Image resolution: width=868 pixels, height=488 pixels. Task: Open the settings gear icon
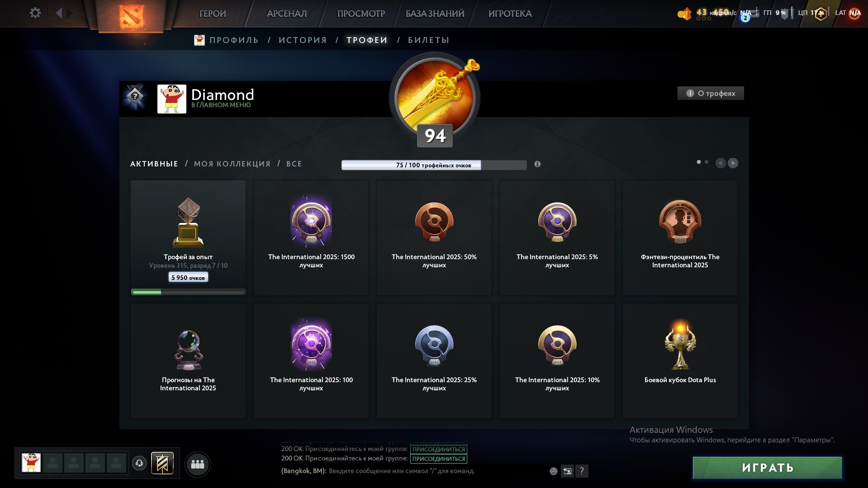click(35, 13)
